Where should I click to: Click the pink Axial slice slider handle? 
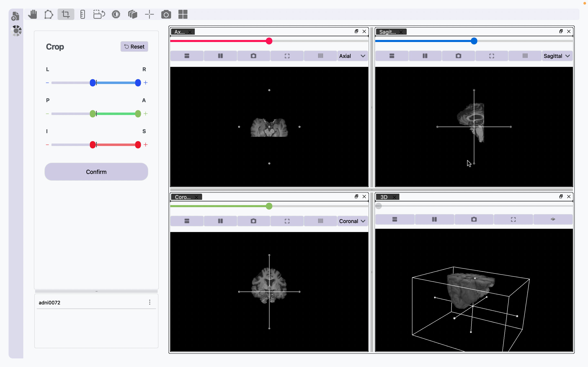pyautogui.click(x=269, y=41)
